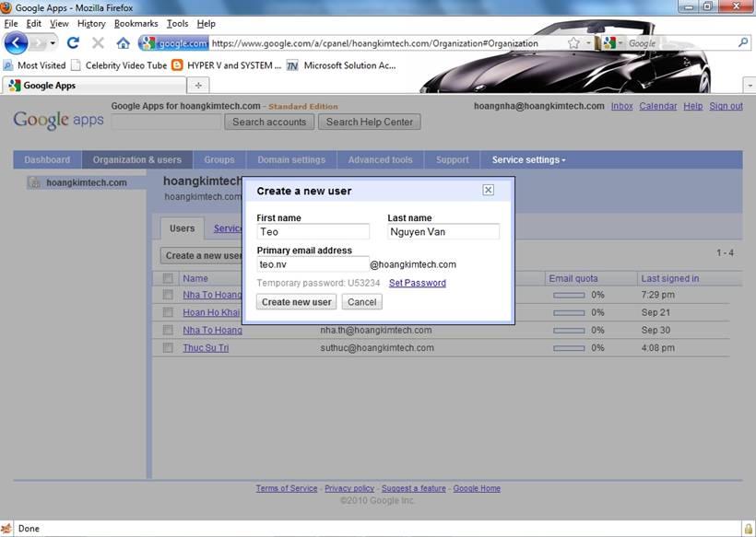Click the Last name field

[x=443, y=232]
